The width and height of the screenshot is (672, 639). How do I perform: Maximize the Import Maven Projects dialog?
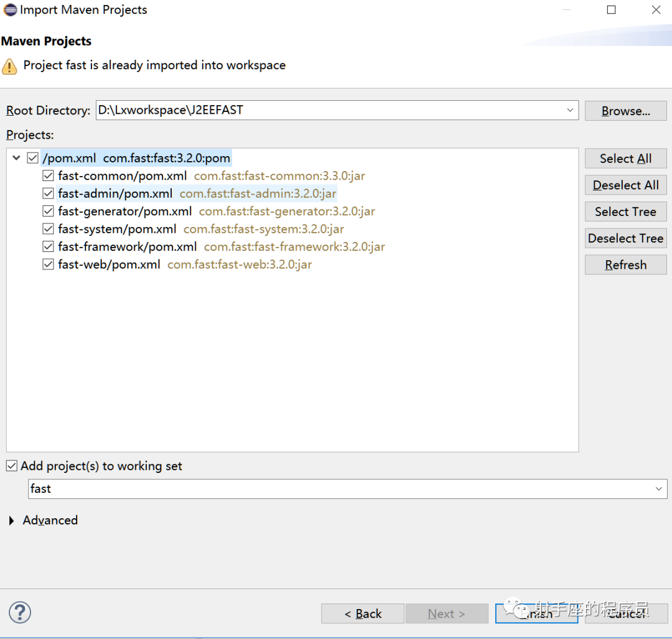(611, 10)
